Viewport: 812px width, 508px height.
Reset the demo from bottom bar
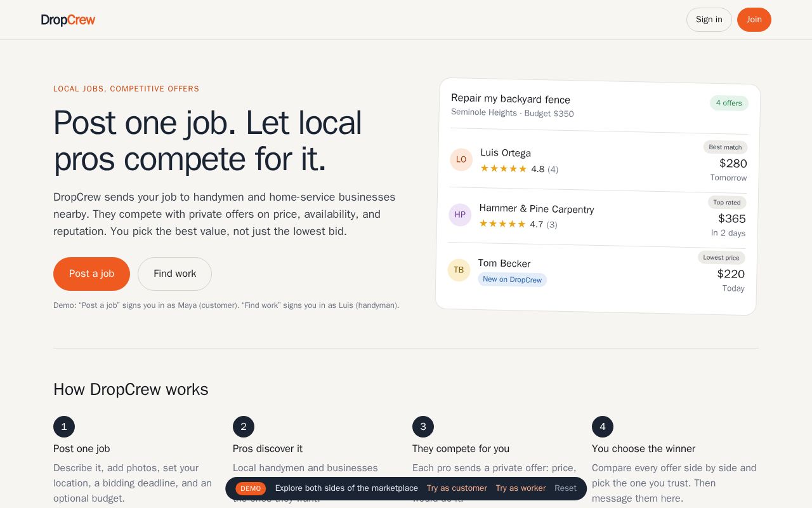pos(565,488)
